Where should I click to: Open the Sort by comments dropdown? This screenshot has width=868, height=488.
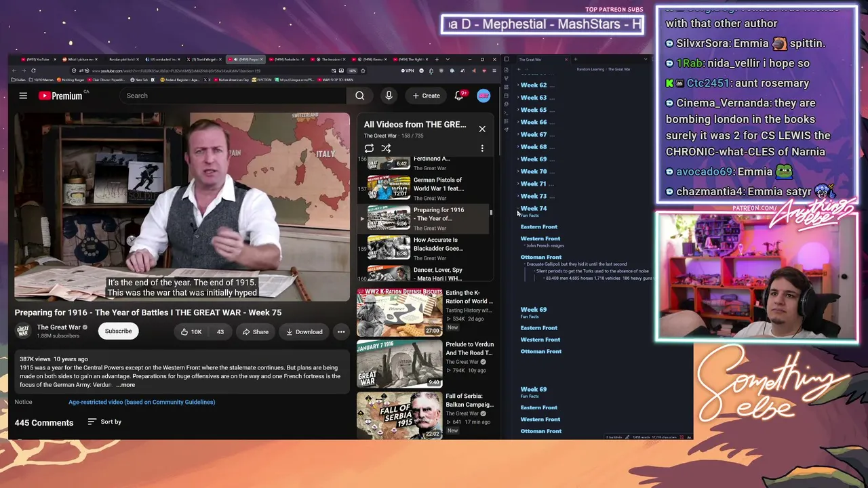(x=104, y=422)
